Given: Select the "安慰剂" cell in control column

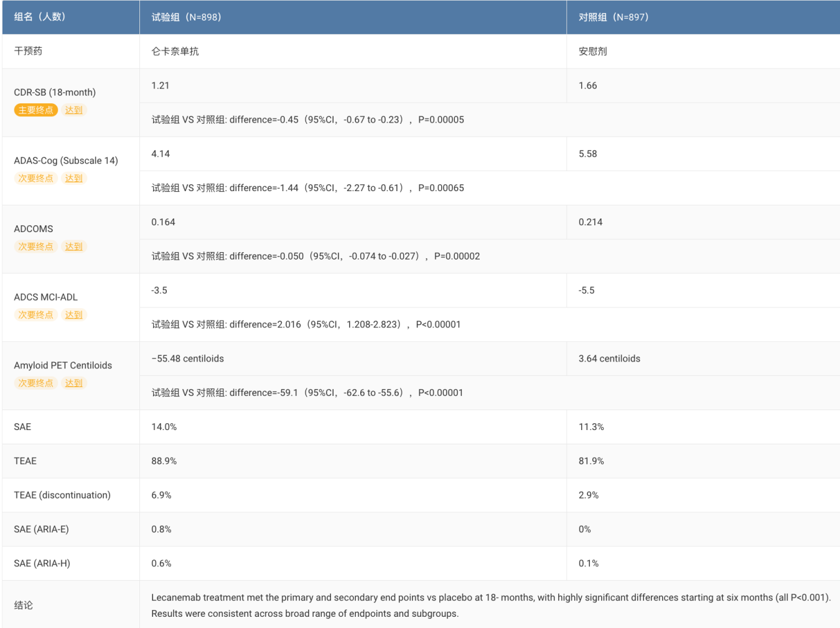Looking at the screenshot, I should click(x=592, y=52).
